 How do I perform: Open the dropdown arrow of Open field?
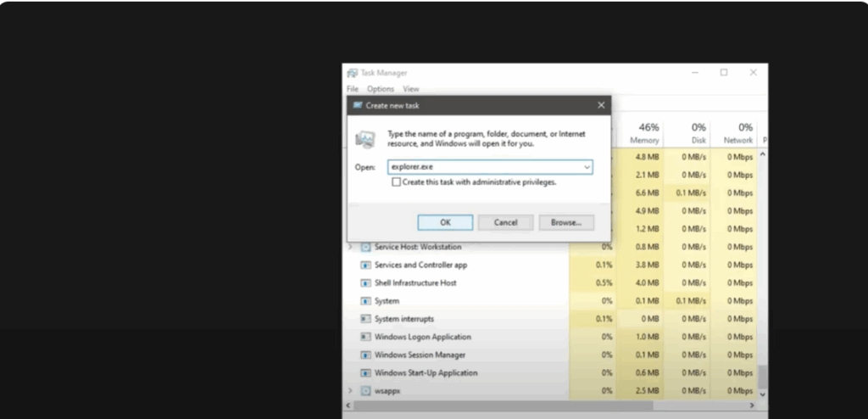pos(587,167)
